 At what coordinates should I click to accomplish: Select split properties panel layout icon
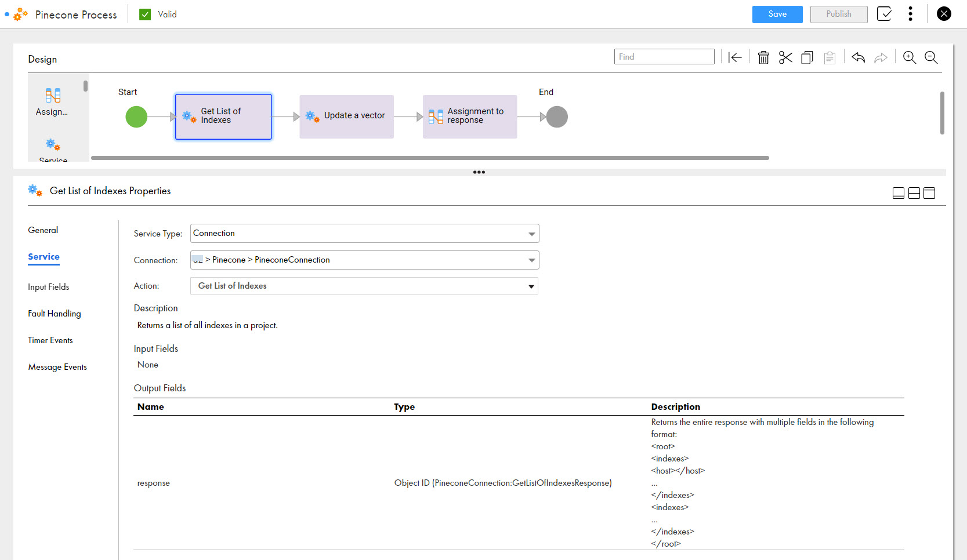914,193
